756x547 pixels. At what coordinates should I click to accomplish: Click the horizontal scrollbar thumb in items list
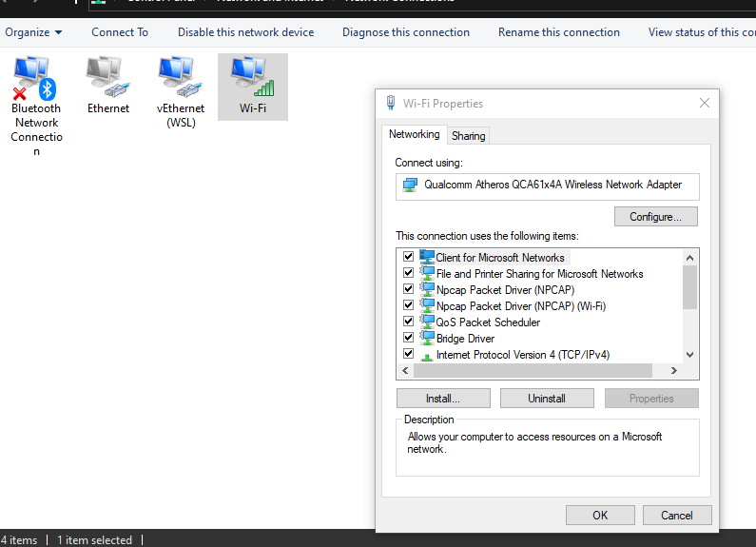coord(533,370)
